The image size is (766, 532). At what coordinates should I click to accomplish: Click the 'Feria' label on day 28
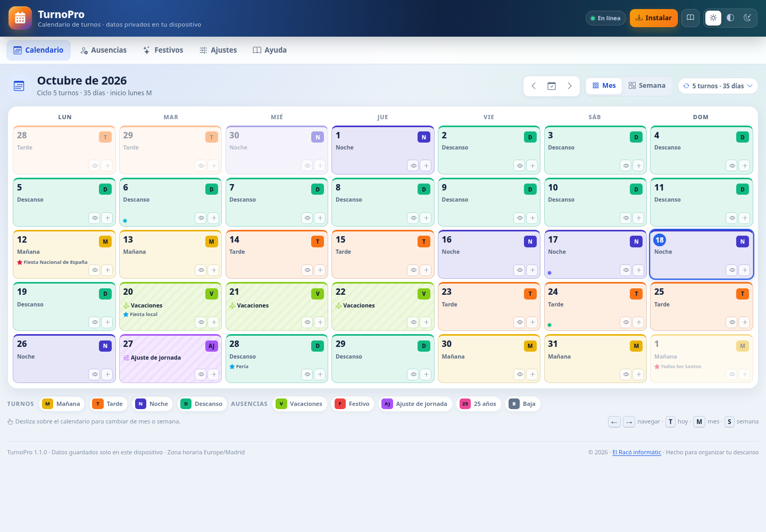239,367
